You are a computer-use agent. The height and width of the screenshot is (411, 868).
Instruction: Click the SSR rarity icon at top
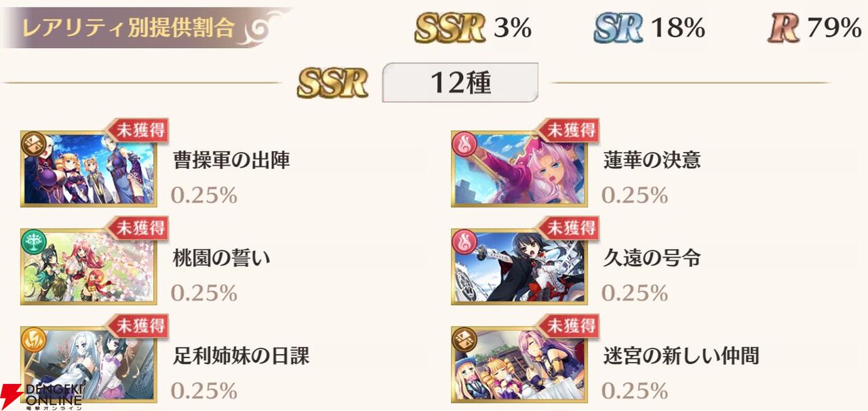(450, 27)
